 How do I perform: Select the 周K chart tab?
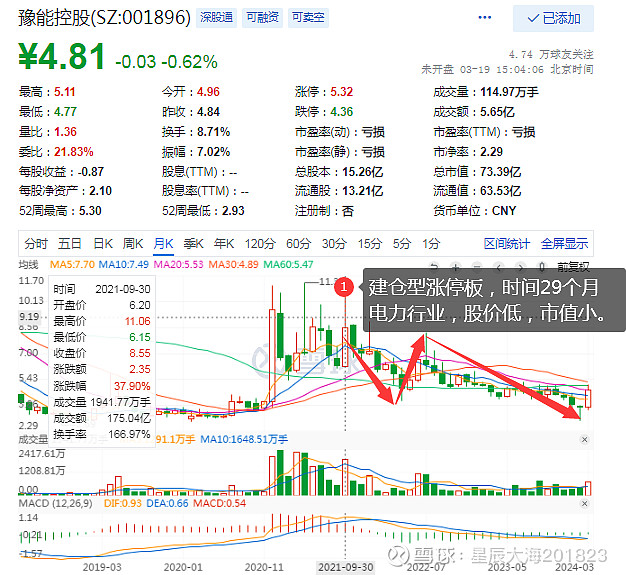pyautogui.click(x=133, y=243)
